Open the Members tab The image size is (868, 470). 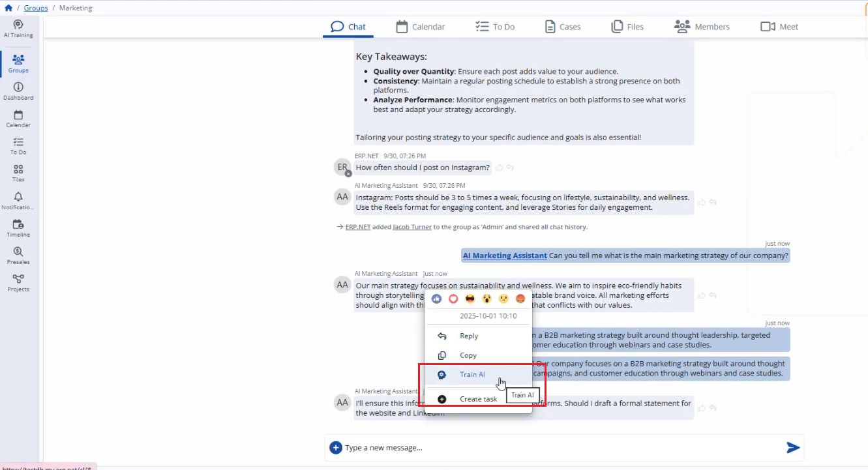click(702, 27)
